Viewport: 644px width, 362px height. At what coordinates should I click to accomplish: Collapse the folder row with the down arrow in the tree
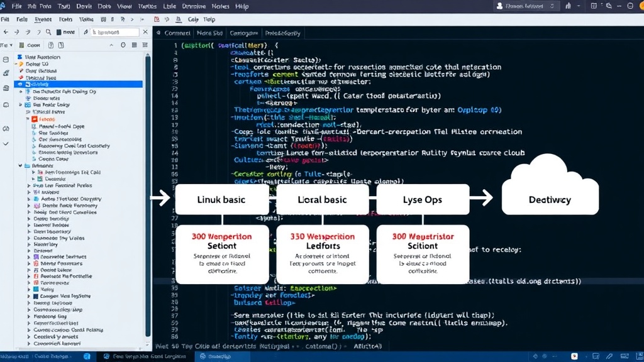coord(20,165)
